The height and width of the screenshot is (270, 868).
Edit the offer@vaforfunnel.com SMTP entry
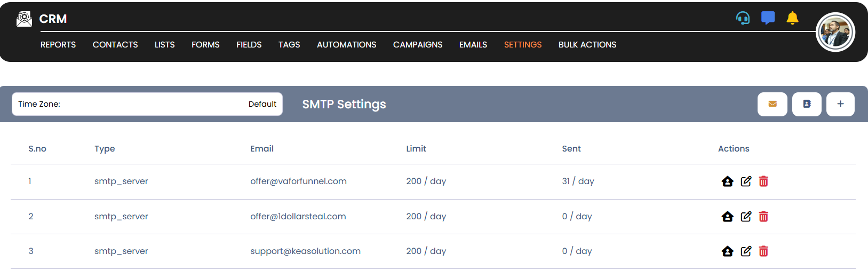click(x=746, y=181)
